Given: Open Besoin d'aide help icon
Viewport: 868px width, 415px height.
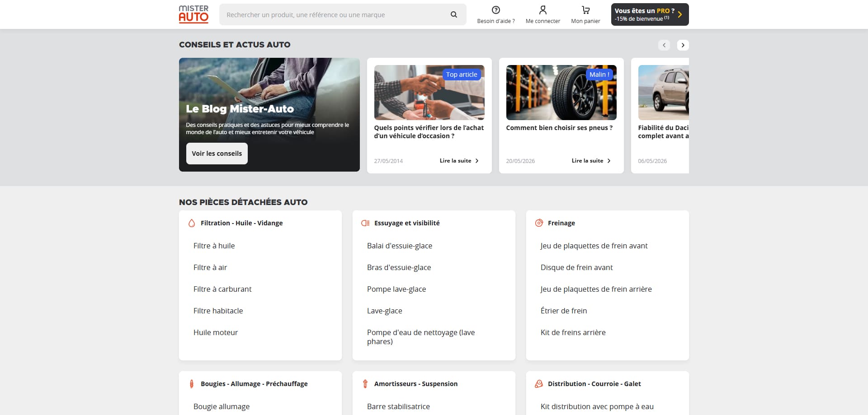Looking at the screenshot, I should coord(496,10).
